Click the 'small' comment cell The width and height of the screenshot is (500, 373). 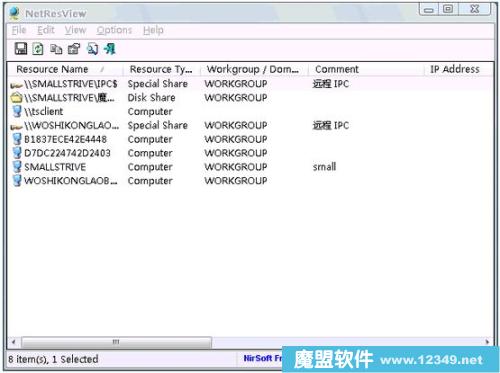click(324, 167)
